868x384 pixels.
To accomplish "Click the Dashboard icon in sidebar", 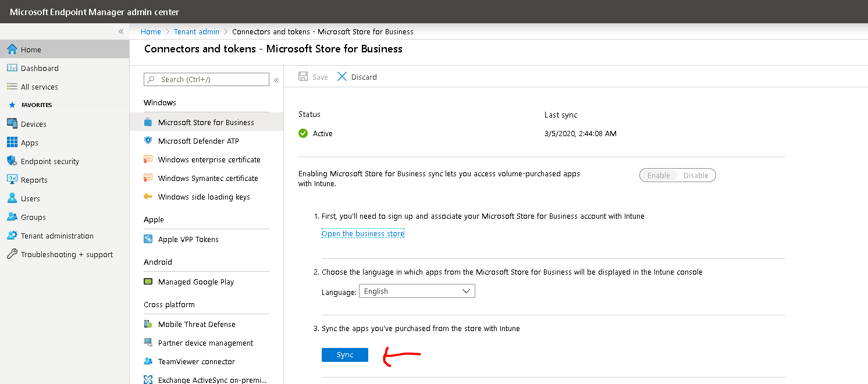I will (12, 68).
